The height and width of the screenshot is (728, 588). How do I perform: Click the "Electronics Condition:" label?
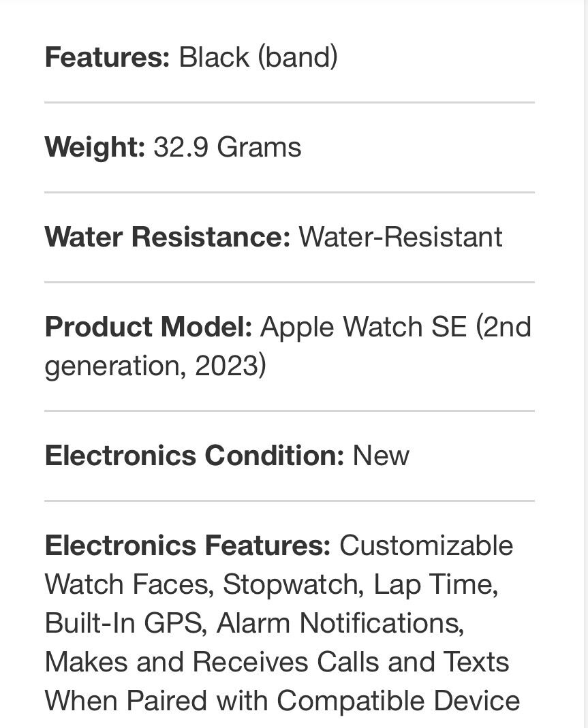tap(194, 456)
